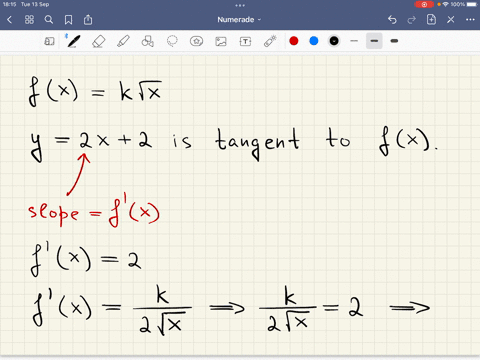Open the search magnifier

[49, 20]
